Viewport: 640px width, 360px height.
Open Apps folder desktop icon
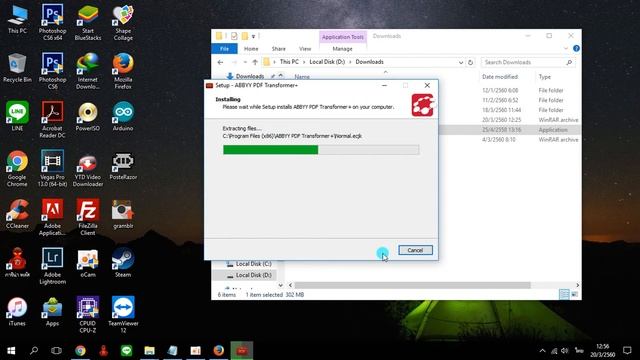53,311
